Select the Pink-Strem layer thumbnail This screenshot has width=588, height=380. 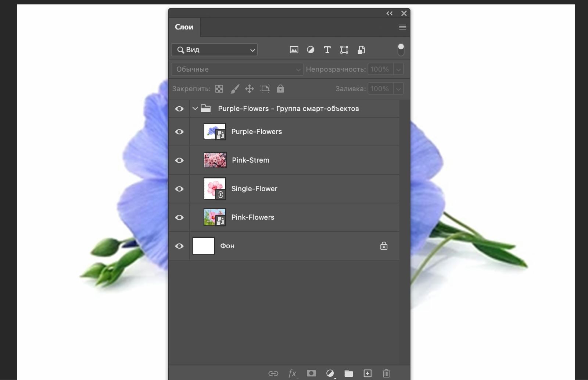click(x=215, y=160)
